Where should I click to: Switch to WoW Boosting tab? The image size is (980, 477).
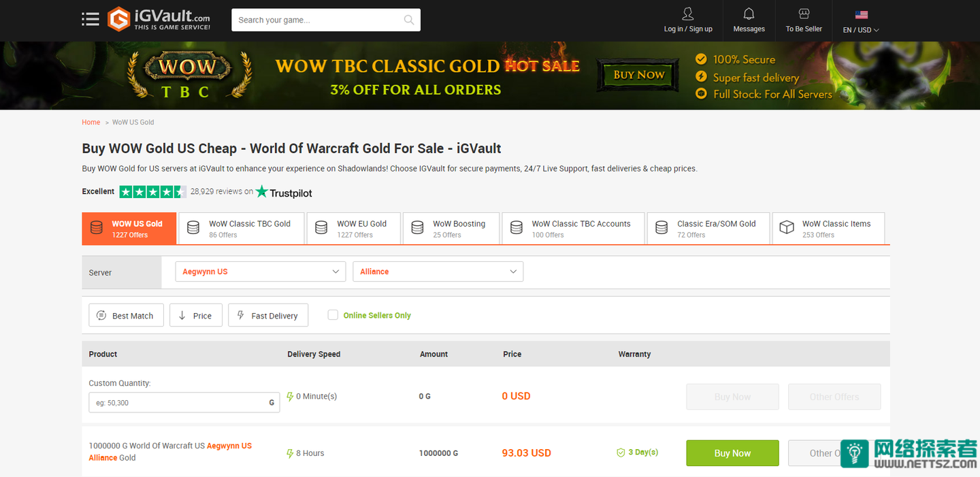pyautogui.click(x=451, y=229)
